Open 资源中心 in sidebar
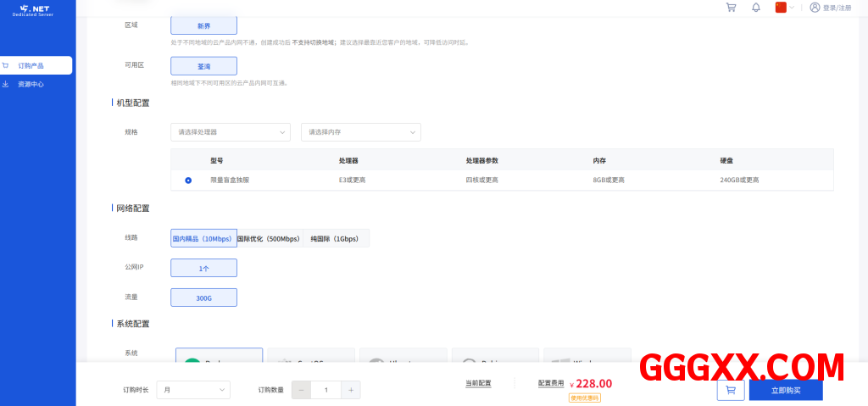The width and height of the screenshot is (868, 406). point(31,85)
